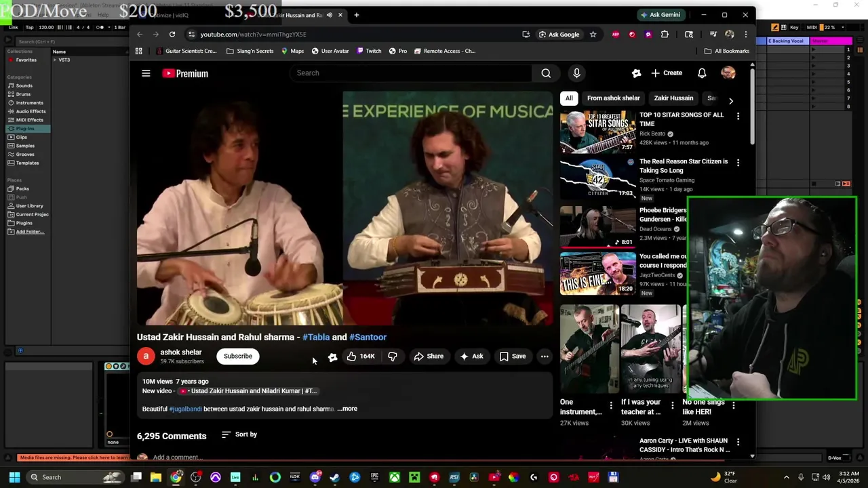This screenshot has height=488, width=868.
Task: Open ashok shelar channel avatar
Action: pos(146,357)
